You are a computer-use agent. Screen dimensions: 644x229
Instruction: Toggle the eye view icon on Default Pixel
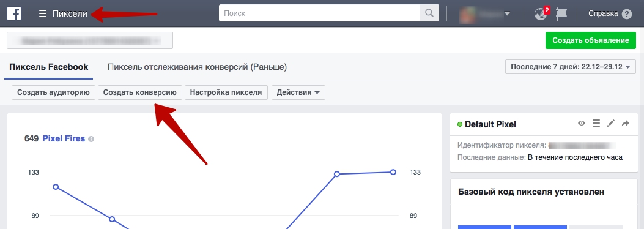(582, 123)
